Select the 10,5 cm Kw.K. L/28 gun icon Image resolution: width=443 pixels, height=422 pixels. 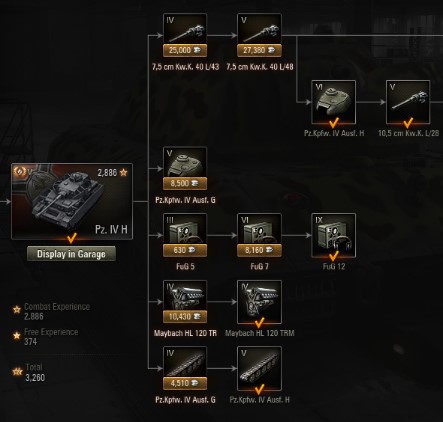408,102
